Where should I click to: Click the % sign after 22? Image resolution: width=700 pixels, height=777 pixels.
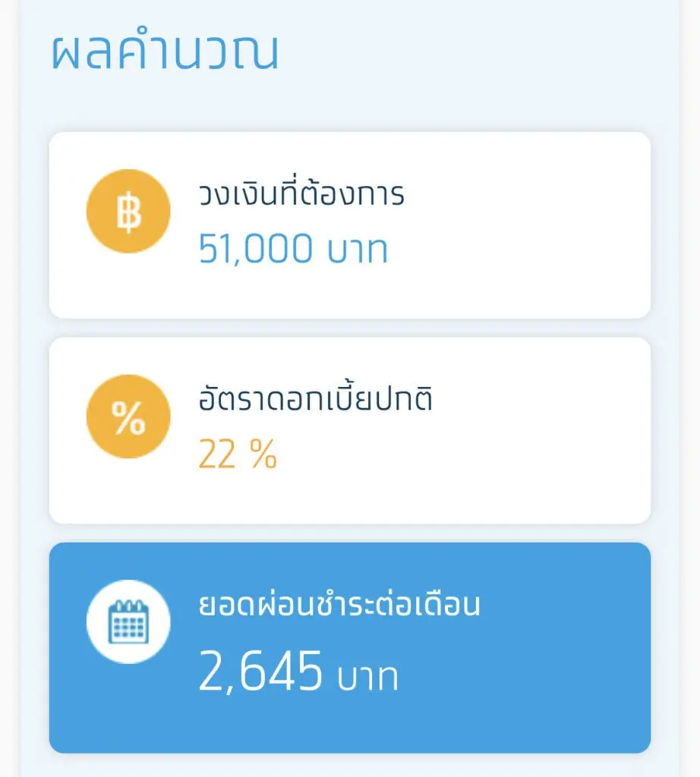pyautogui.click(x=263, y=454)
